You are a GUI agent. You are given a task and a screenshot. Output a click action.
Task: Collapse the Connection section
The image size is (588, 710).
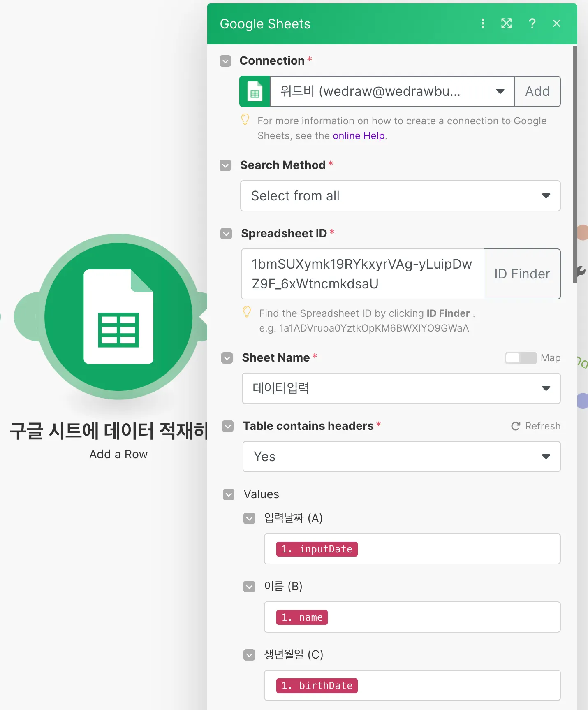[225, 61]
